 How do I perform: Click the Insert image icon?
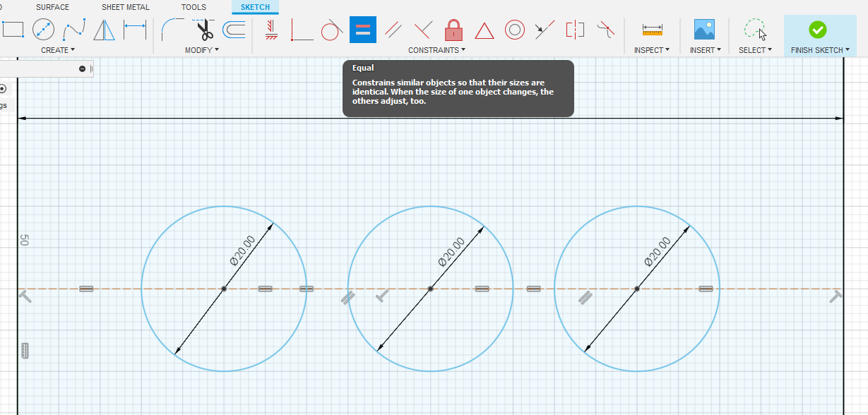(x=704, y=30)
